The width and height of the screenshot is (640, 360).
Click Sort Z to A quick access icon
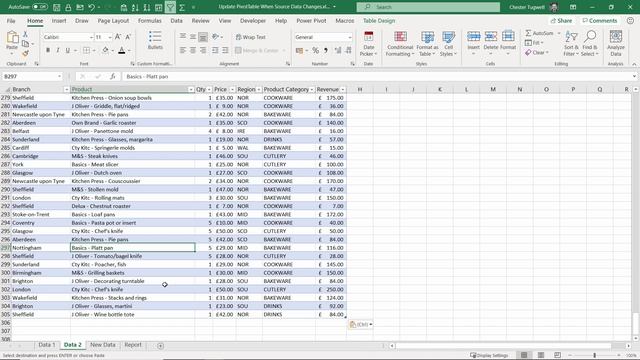click(147, 7)
